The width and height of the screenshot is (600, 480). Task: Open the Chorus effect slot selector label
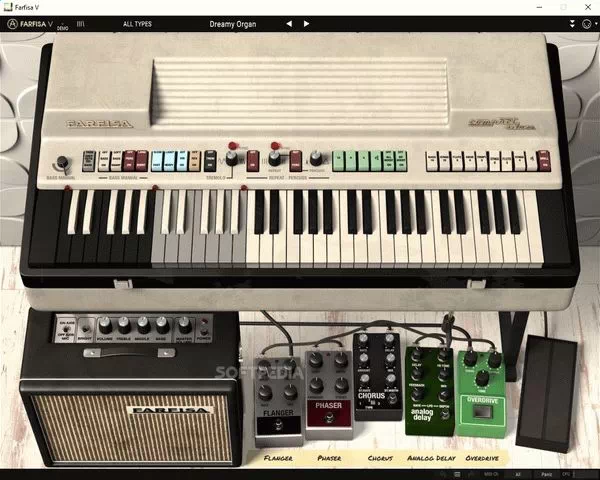click(x=382, y=458)
